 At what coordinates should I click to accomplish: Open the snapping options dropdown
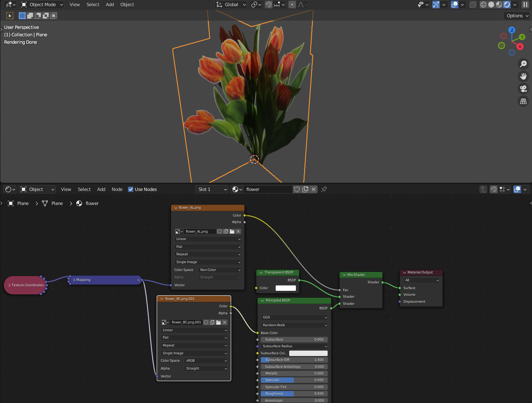point(279,5)
